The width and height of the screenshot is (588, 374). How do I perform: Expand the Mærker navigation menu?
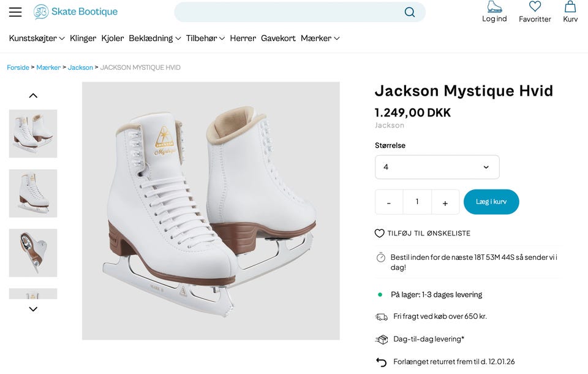318,38
